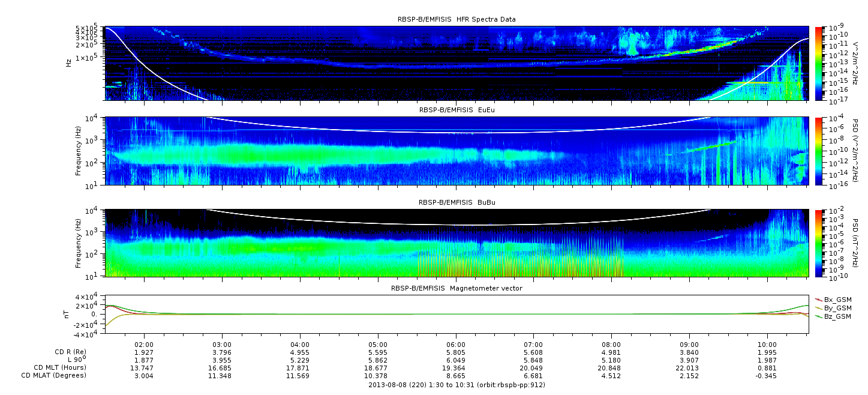Click the CD MLAT (Degrees) row label
The image size is (868, 395).
click(x=55, y=375)
